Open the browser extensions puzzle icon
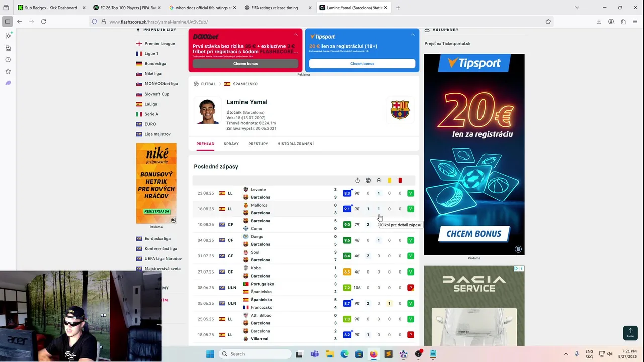The width and height of the screenshot is (644, 362). [x=623, y=22]
